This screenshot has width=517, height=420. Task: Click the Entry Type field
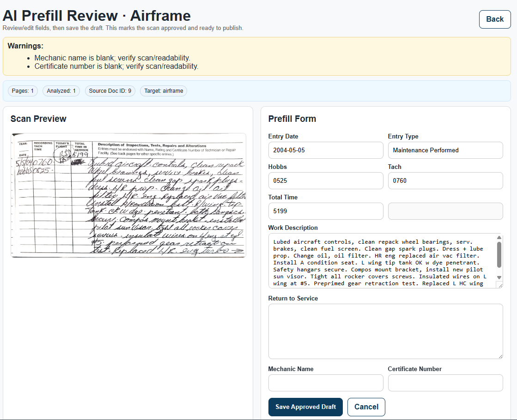[445, 150]
